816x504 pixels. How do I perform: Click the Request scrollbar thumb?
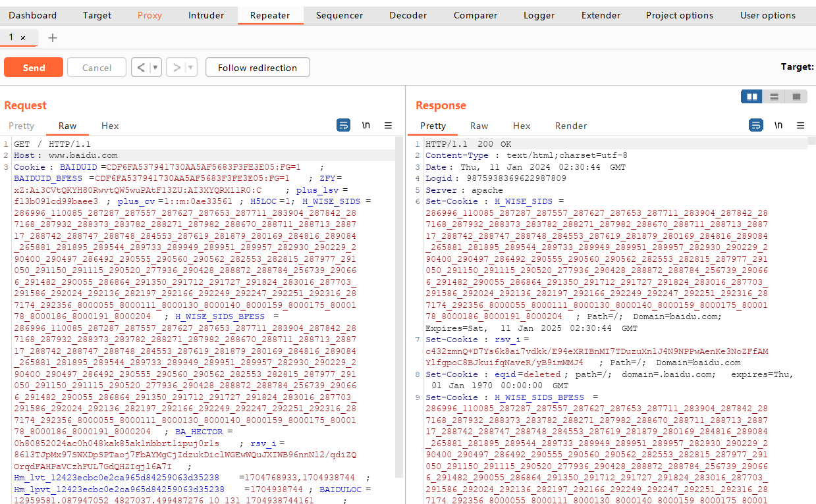pyautogui.click(x=398, y=307)
